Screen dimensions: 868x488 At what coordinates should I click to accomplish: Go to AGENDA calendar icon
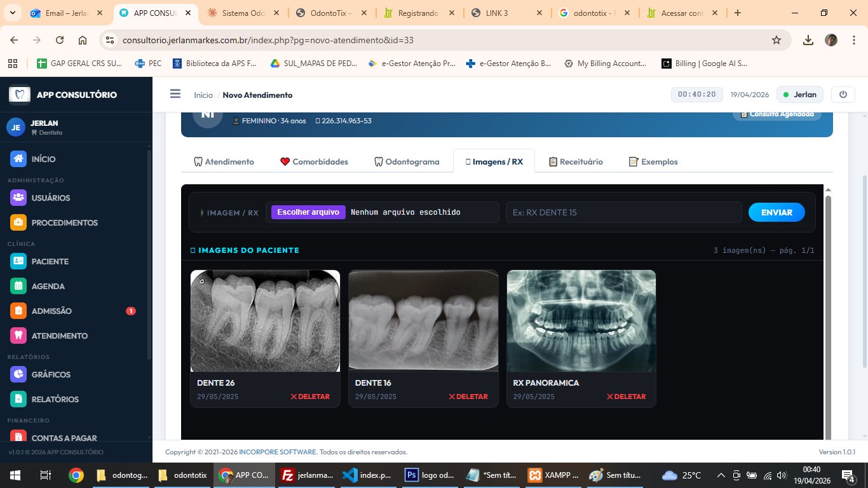[18, 286]
